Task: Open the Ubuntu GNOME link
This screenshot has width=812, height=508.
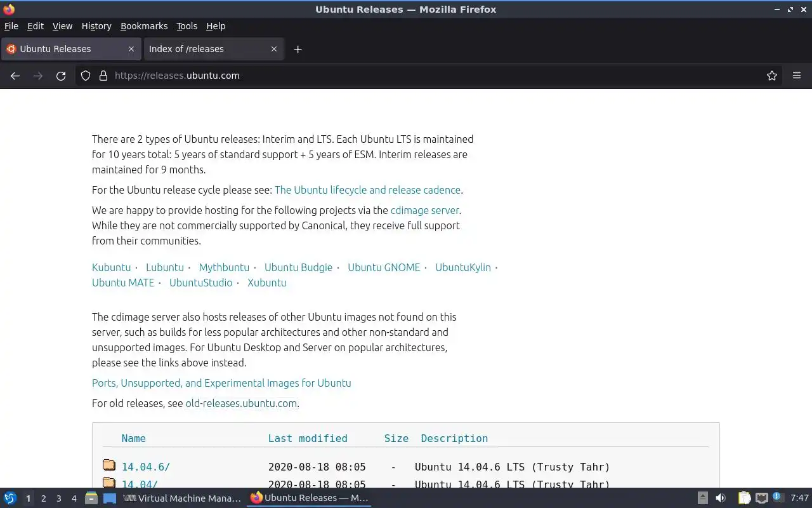Action: (x=384, y=267)
